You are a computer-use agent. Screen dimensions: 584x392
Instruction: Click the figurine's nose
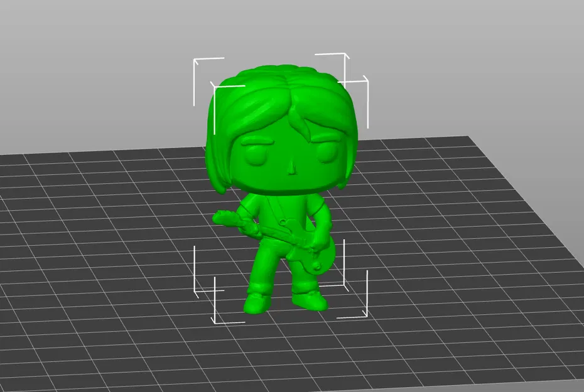290,167
